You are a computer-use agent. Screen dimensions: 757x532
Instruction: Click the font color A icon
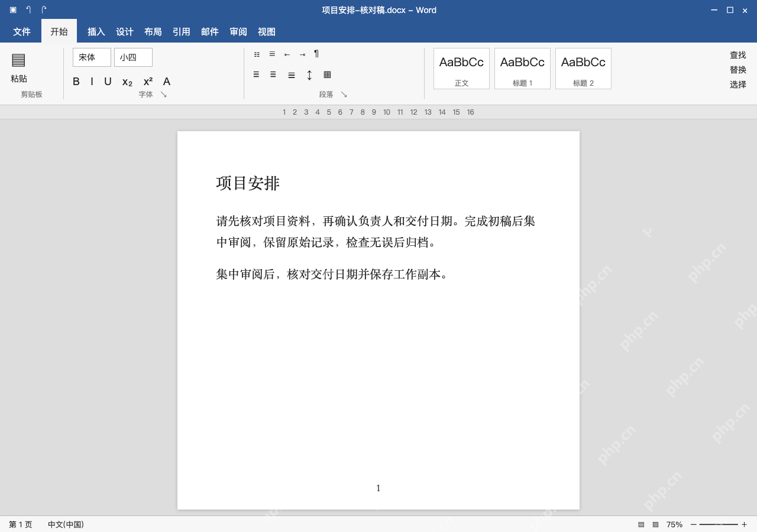(x=167, y=82)
